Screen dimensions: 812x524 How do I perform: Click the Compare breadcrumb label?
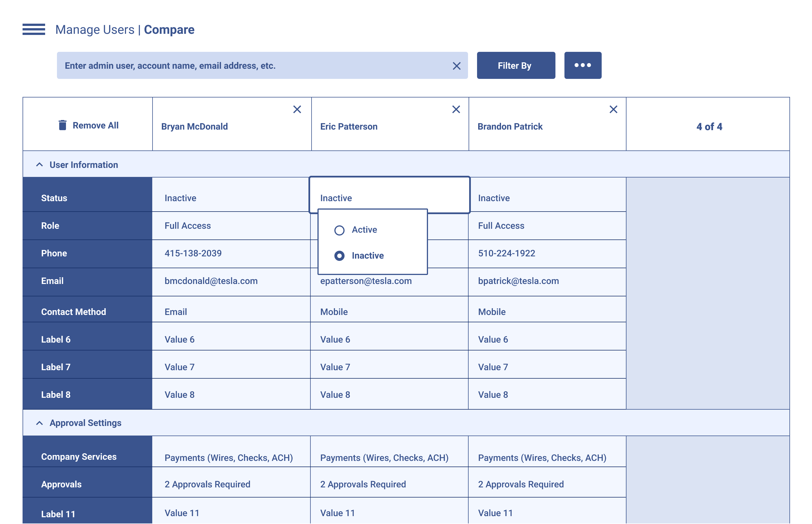coord(169,30)
